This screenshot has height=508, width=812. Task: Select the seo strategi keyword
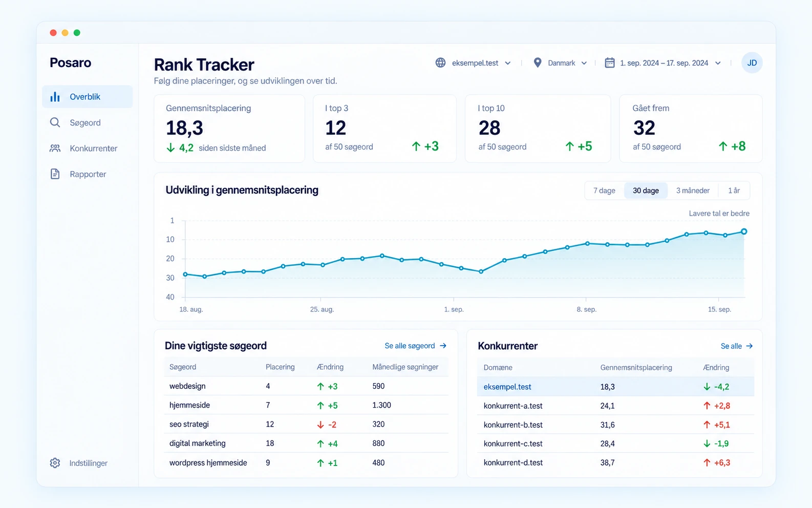tap(189, 424)
